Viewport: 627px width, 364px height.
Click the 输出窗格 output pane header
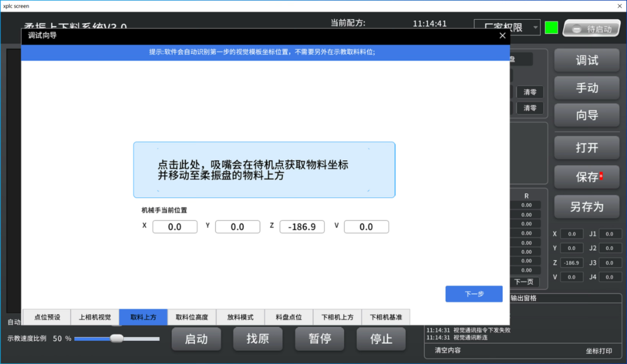524,298
